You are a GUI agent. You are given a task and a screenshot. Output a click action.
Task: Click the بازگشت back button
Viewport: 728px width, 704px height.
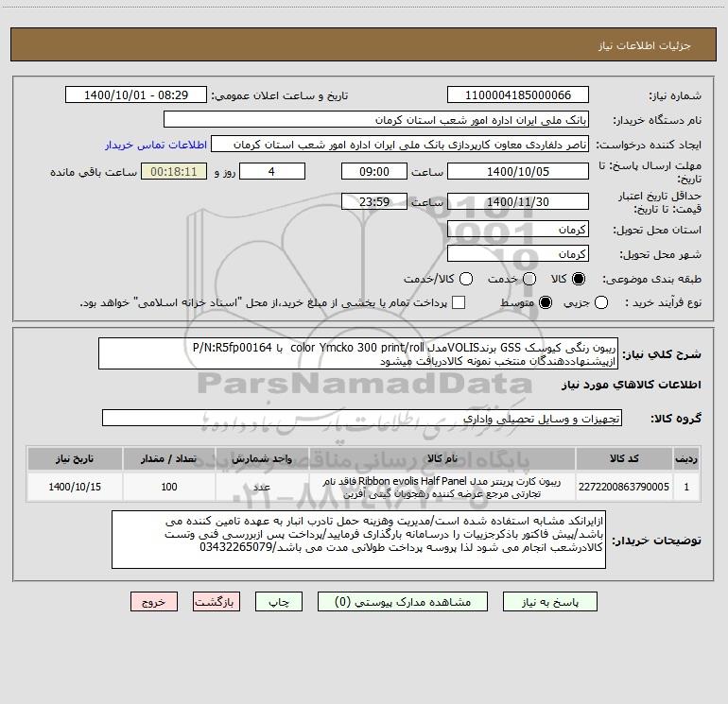(217, 602)
